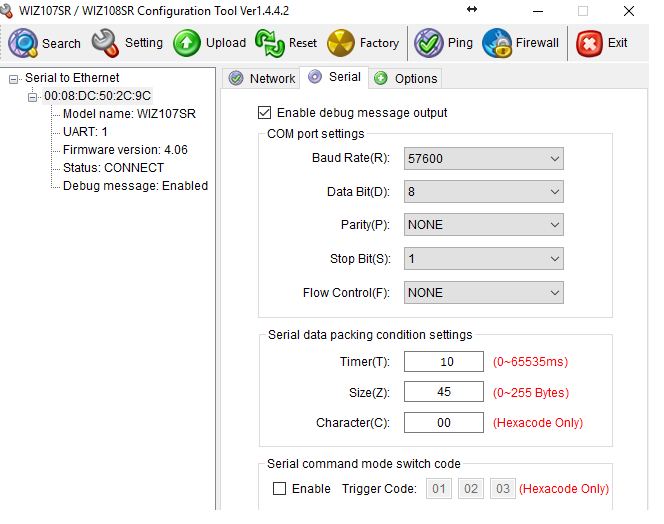Click the Reset green arrows icon
Screen dimensions: 664x524
270,43
